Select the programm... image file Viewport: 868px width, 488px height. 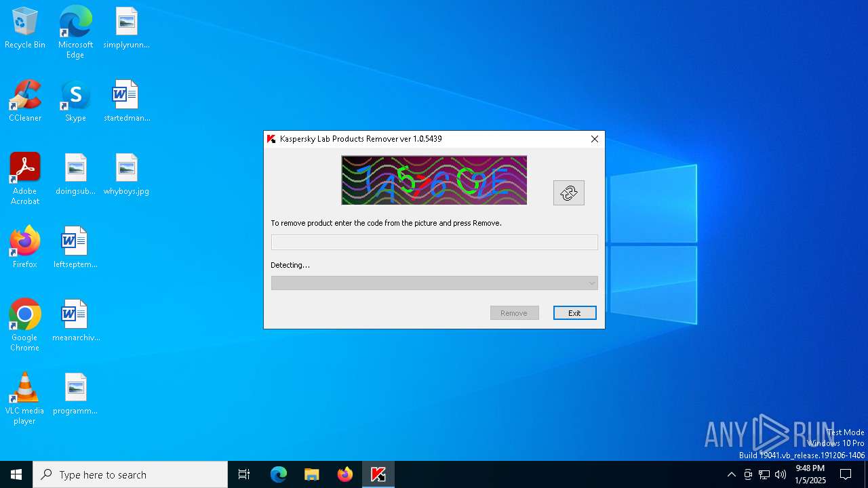point(75,394)
